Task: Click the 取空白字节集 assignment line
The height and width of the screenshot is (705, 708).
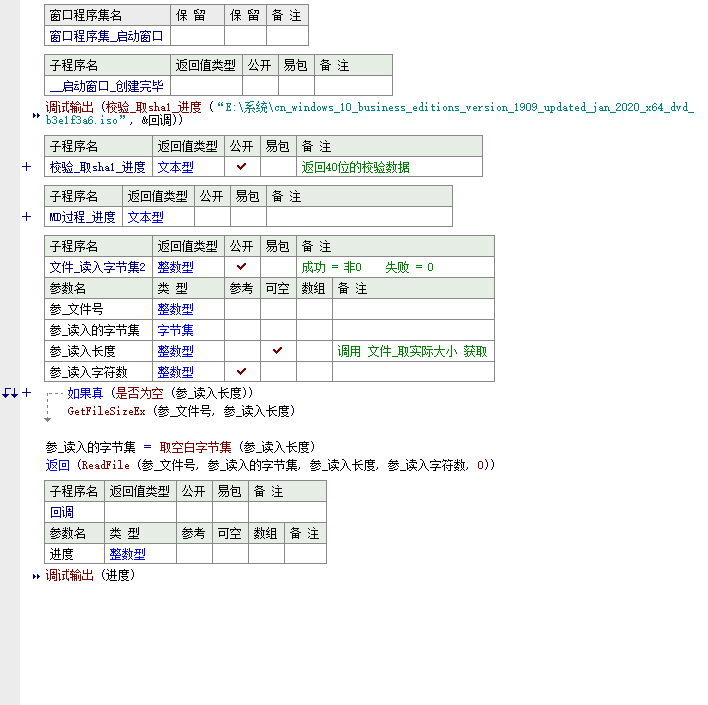Action: 180,447
